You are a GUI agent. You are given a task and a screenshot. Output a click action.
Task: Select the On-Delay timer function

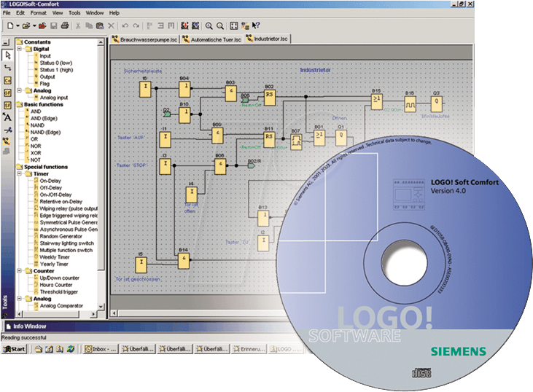click(50, 181)
